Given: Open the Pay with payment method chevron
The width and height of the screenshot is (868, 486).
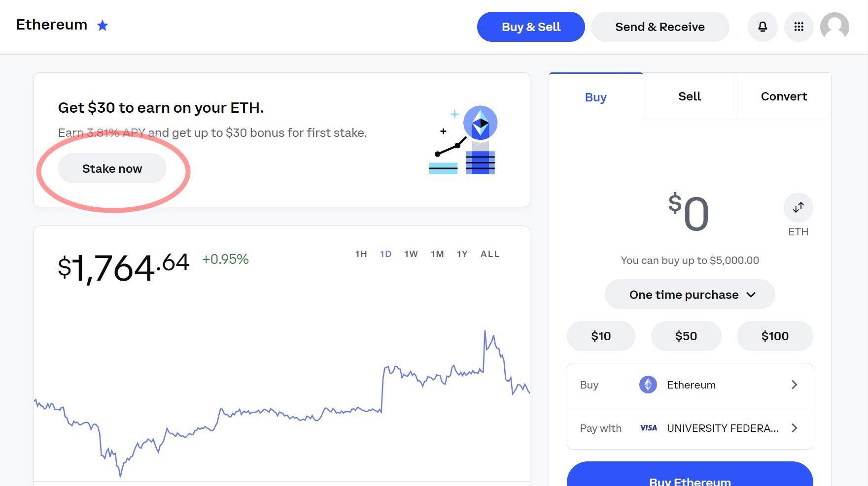Looking at the screenshot, I should pyautogui.click(x=794, y=428).
